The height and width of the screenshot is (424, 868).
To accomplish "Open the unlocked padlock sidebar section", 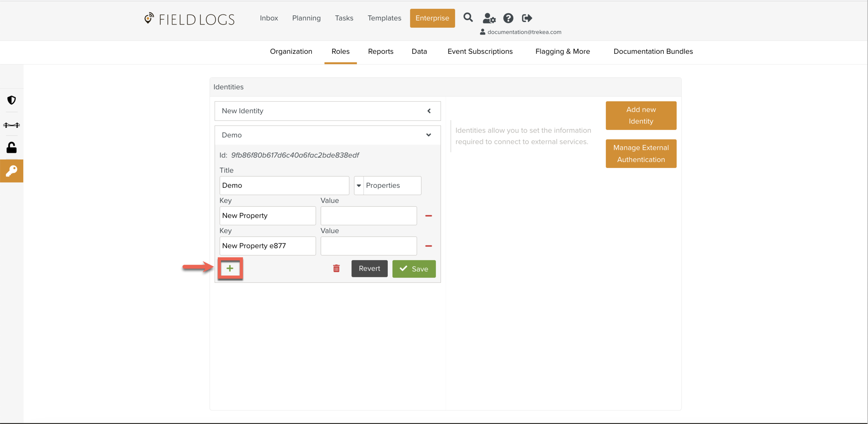I will click(11, 148).
